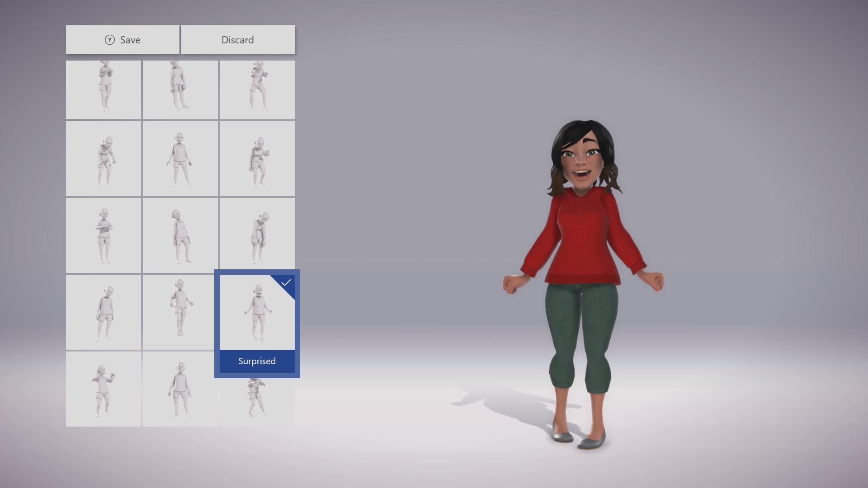Click the Discard button
868x488 pixels.
point(238,40)
